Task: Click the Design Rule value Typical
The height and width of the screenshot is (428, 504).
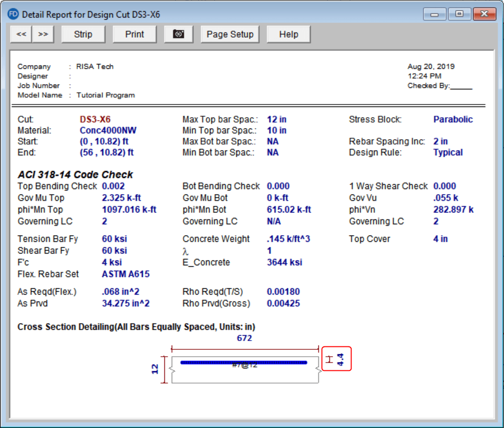Action: pyautogui.click(x=448, y=152)
